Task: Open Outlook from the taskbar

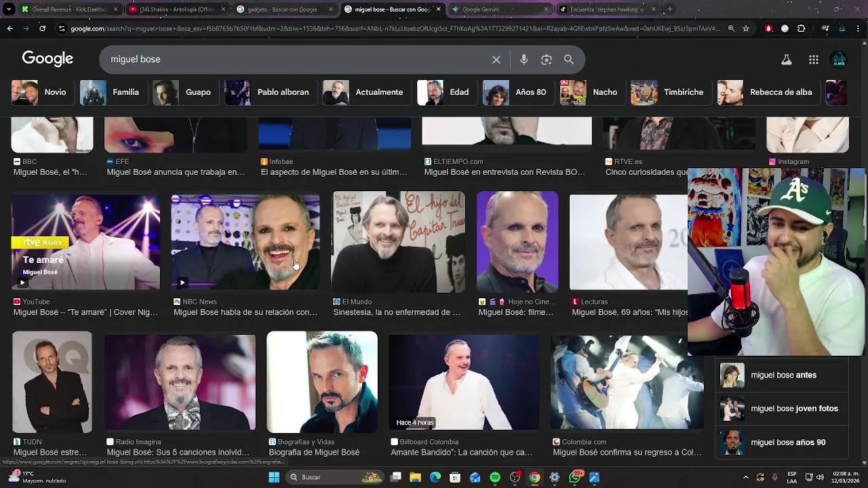Action: coord(475,477)
